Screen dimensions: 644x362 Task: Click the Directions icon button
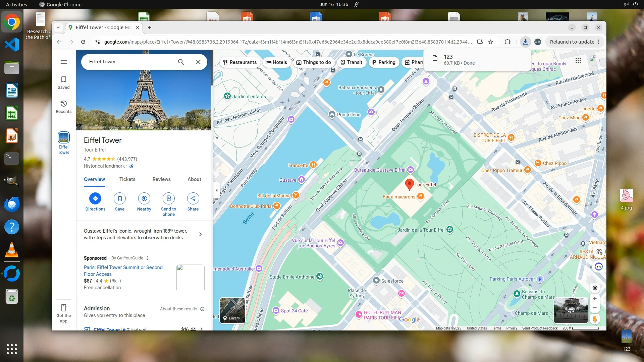95,198
